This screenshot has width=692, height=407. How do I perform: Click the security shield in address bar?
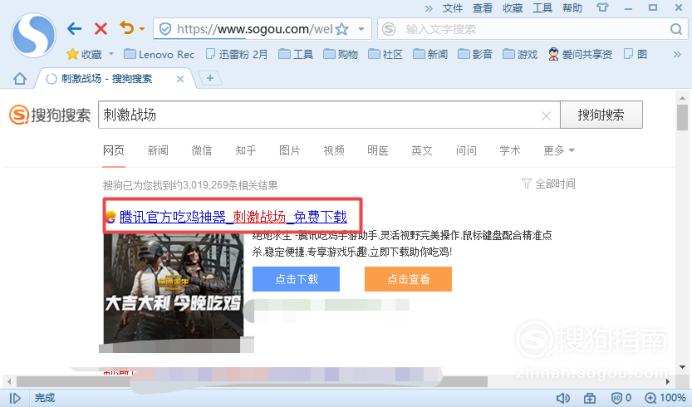click(x=165, y=29)
